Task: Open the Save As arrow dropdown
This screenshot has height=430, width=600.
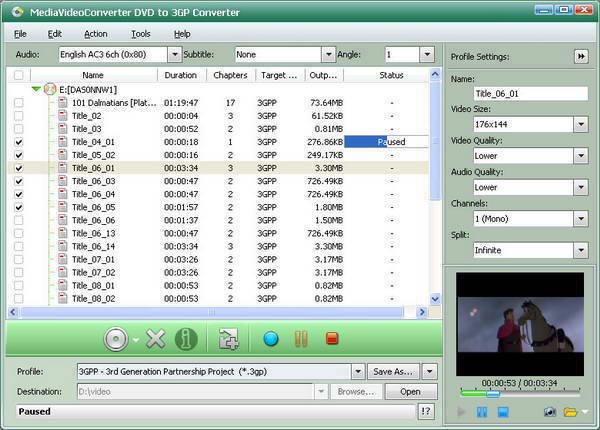Action: click(429, 371)
